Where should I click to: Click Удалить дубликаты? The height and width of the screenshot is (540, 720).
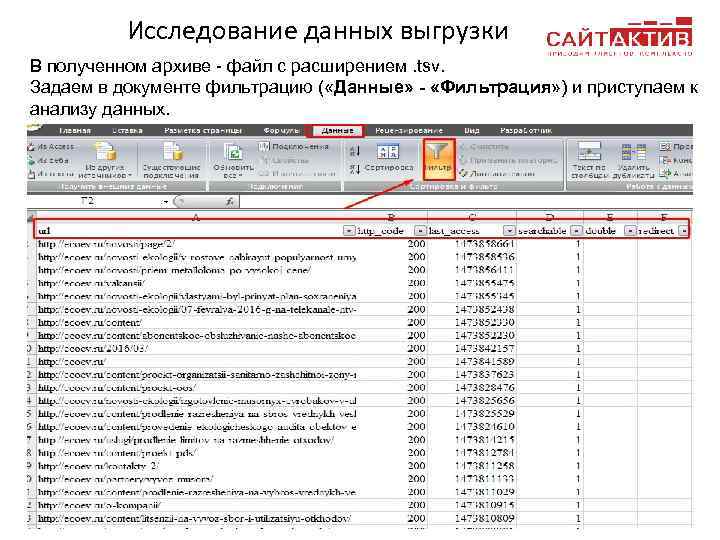(633, 160)
